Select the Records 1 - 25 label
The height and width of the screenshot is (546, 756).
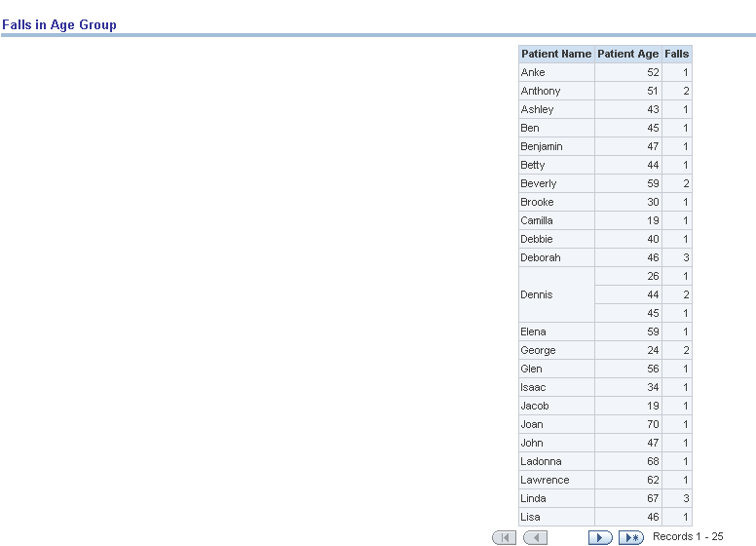[x=688, y=536]
